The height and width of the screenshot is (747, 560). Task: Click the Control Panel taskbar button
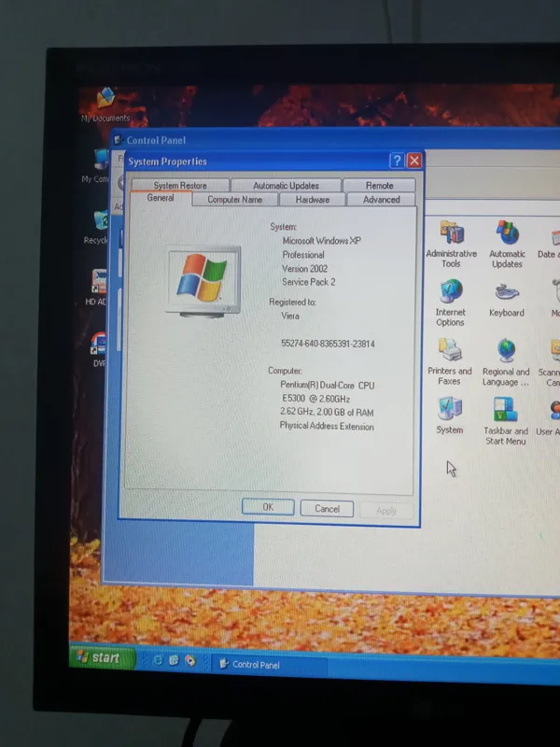pos(269,665)
